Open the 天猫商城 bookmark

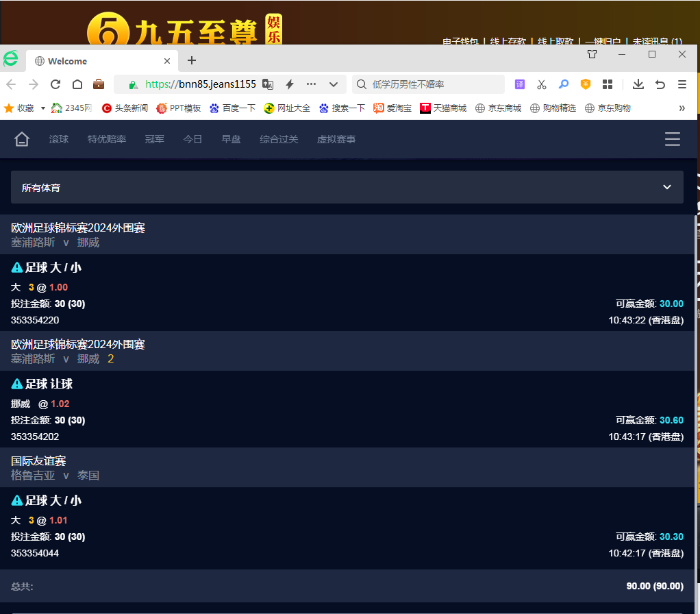click(x=443, y=108)
